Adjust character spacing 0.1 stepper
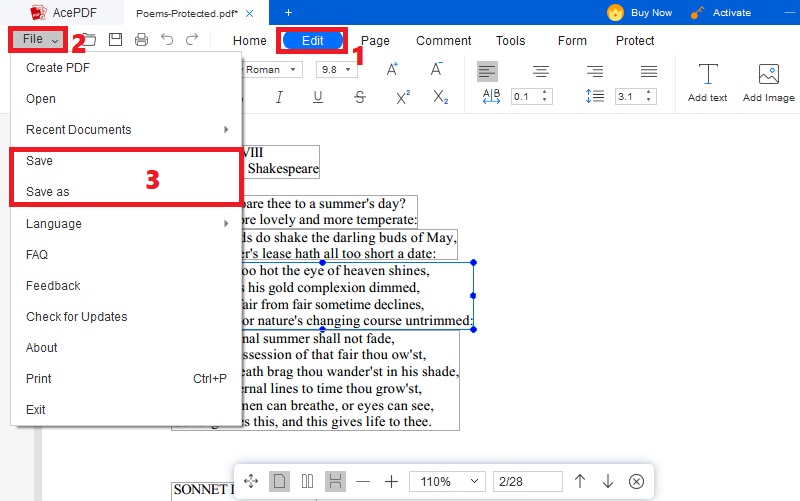 tap(544, 96)
